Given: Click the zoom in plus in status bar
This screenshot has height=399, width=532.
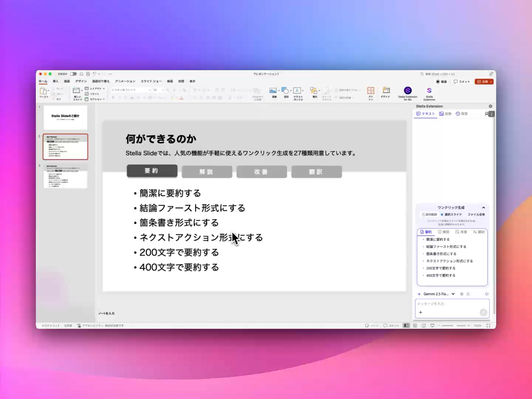Looking at the screenshot, I should [x=468, y=325].
